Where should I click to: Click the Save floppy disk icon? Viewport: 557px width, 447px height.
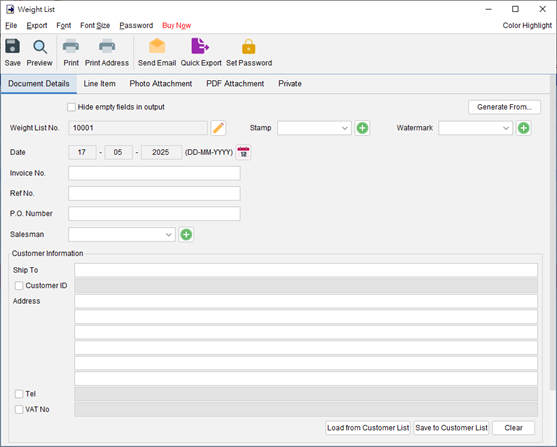coord(12,47)
